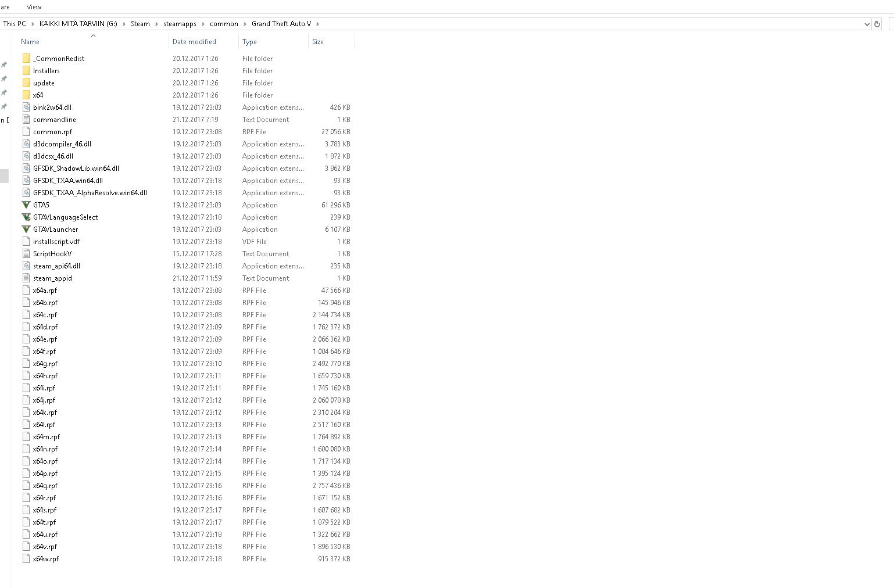Click the x64w.rpf file icon
Screen dimensions: 894x588
click(x=26, y=559)
